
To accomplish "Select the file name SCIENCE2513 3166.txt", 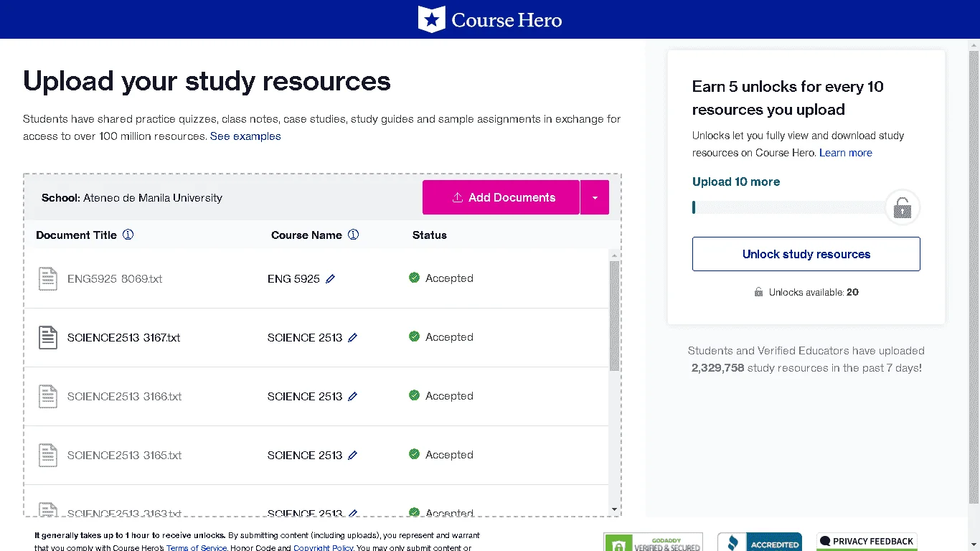I will click(x=125, y=396).
